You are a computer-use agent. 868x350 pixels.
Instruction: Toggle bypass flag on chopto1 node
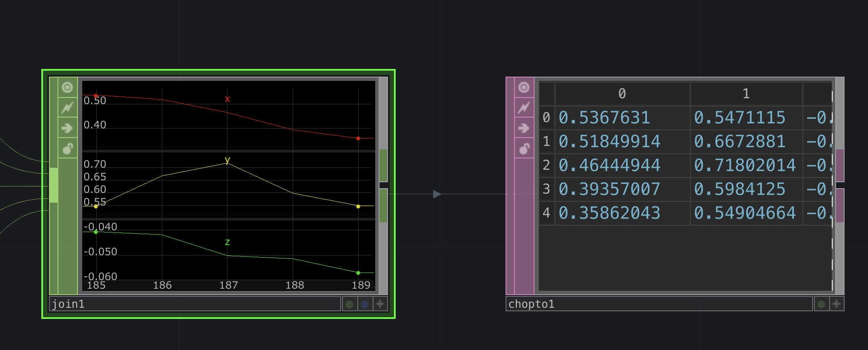524,108
